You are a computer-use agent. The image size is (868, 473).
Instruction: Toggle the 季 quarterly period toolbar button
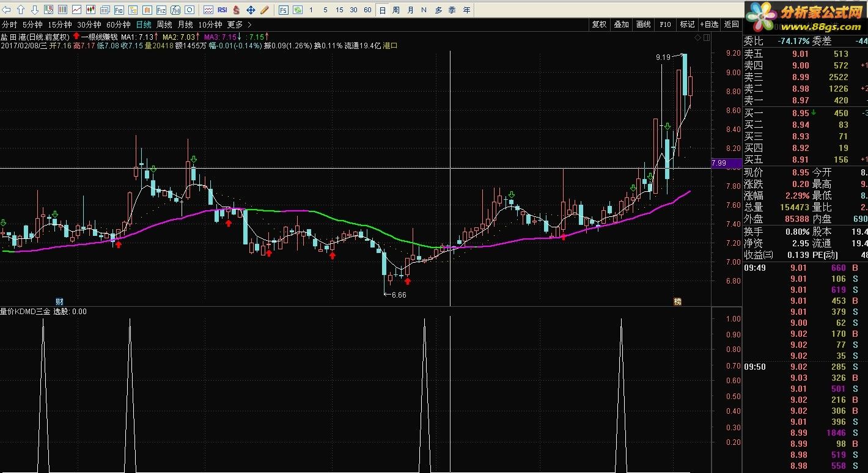click(452, 10)
